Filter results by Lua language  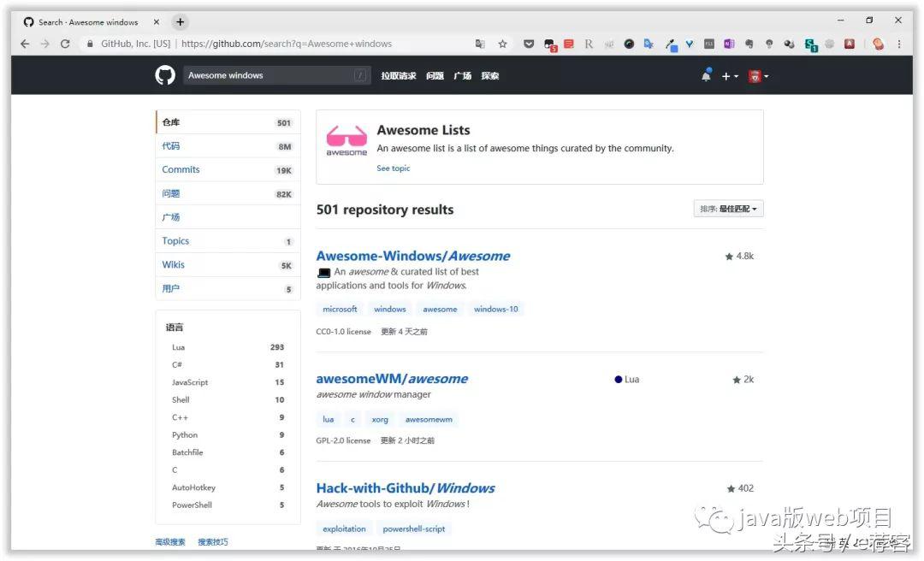[228, 347]
